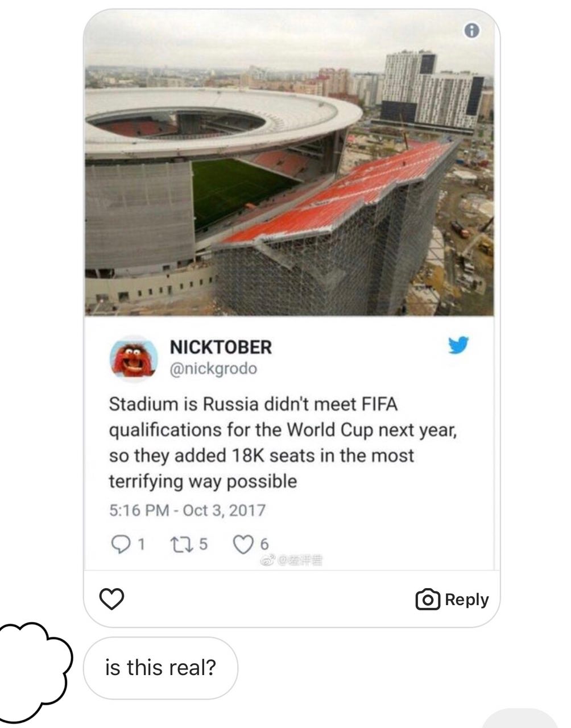
Task: Click the 5:16 PM - Oct 3, 2017 timestamp
Action: (187, 510)
